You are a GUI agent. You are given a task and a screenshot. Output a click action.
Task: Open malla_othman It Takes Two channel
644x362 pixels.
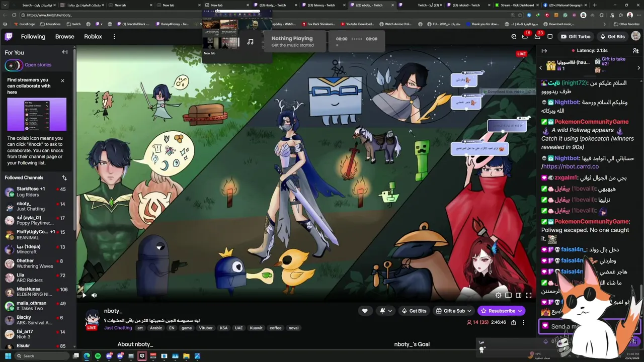click(x=38, y=306)
